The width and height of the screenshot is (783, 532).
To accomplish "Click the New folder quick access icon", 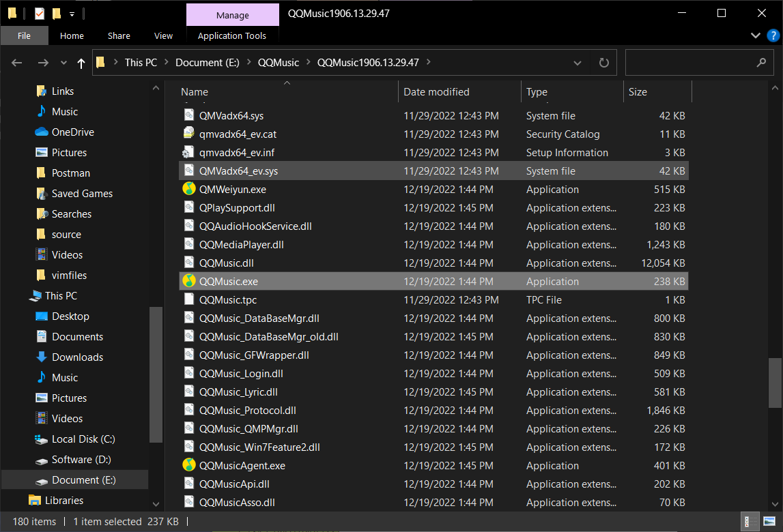I will click(x=57, y=14).
